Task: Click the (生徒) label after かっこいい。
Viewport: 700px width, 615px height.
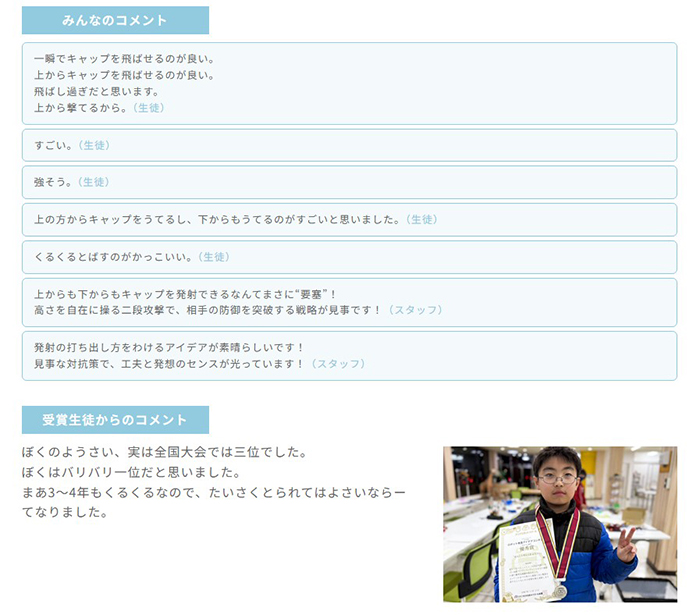Action: pos(213,257)
